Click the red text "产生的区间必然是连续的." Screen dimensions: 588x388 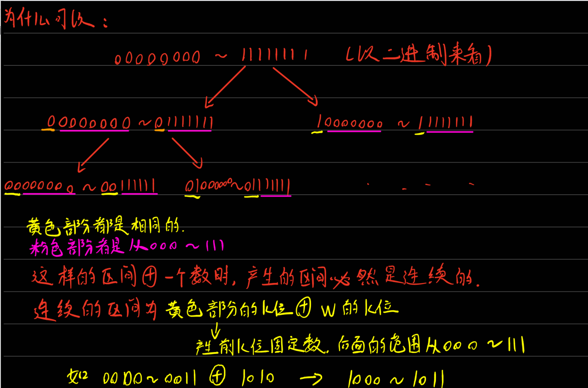coord(363,277)
